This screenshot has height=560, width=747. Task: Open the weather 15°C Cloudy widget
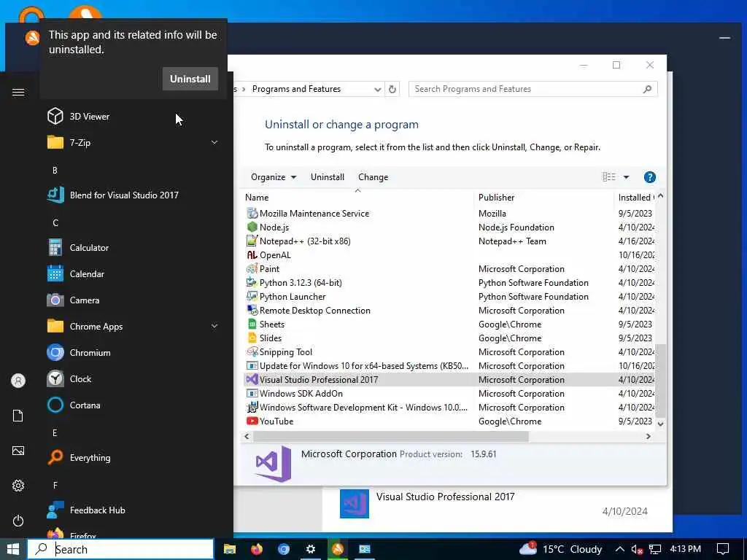point(561,549)
